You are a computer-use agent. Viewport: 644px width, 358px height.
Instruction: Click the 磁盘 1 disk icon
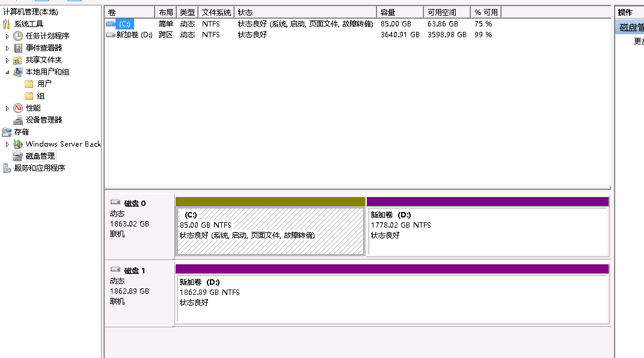(115, 270)
